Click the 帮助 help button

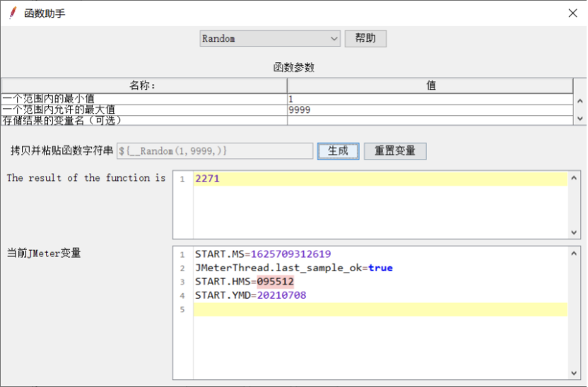click(365, 39)
